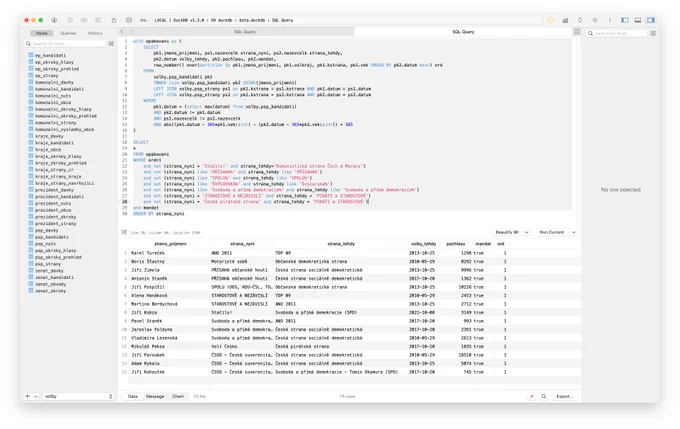The width and height of the screenshot is (680, 429).
Task: Open the metrics chart icon
Action: [566, 20]
